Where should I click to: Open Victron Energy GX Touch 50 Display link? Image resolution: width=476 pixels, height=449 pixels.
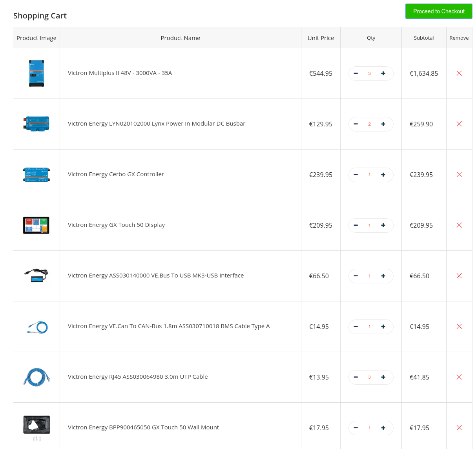point(116,225)
